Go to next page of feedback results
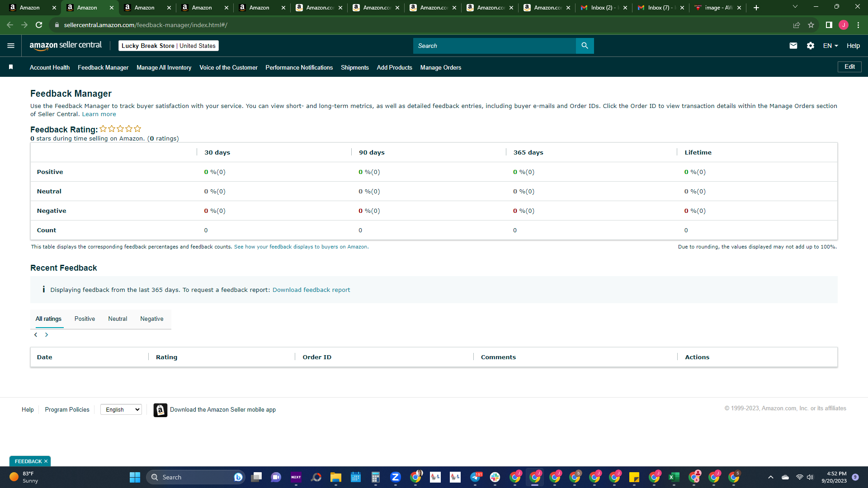This screenshot has height=488, width=868. click(47, 335)
